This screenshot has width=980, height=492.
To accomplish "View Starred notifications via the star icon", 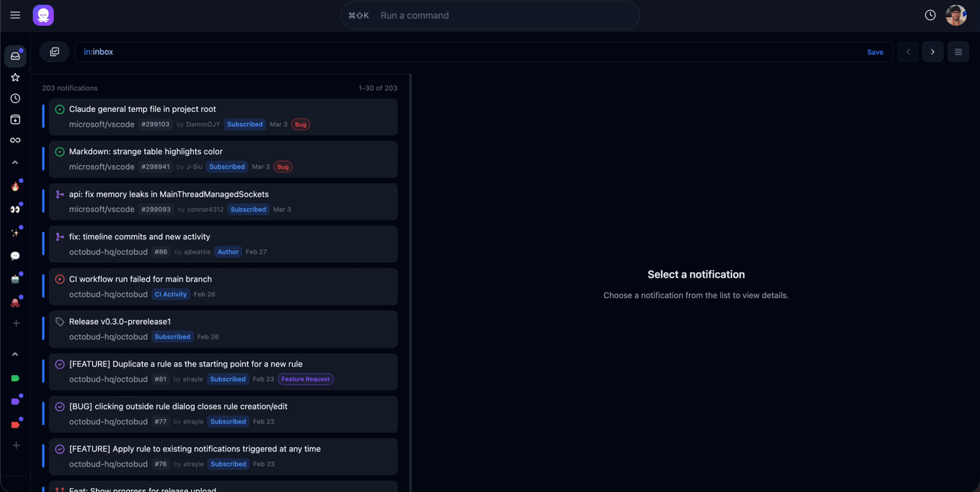I will pos(14,77).
